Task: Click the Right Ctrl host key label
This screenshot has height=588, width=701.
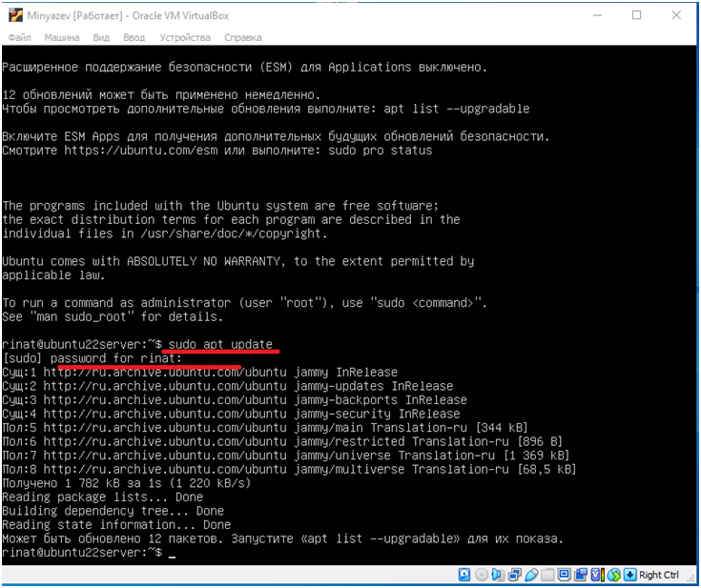Action: click(x=659, y=575)
